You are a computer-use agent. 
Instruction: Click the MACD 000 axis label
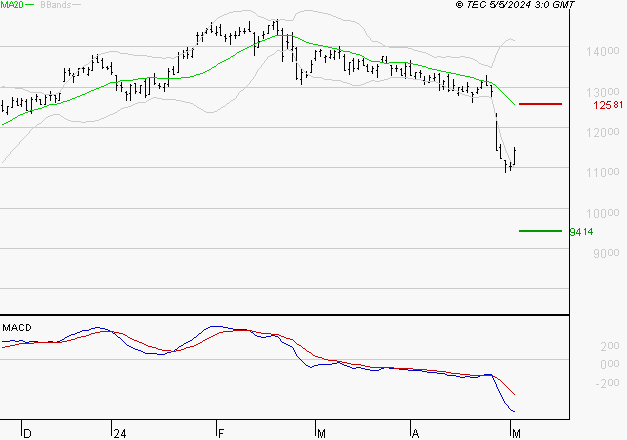610,364
